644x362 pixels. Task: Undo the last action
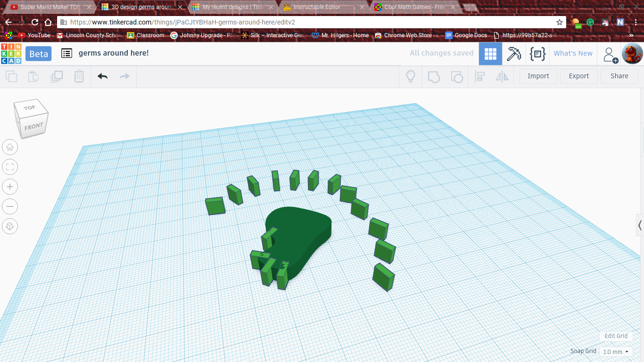[102, 76]
